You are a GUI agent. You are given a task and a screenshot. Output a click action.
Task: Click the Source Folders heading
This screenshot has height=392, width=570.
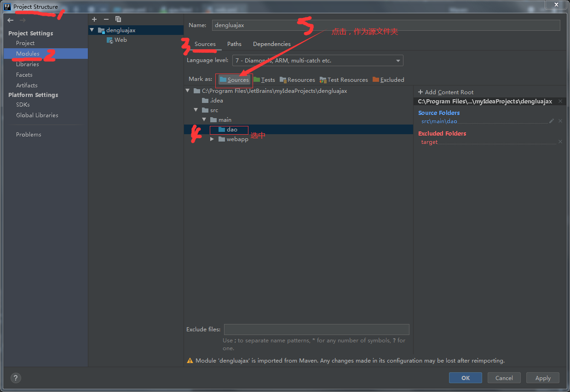[x=439, y=113]
